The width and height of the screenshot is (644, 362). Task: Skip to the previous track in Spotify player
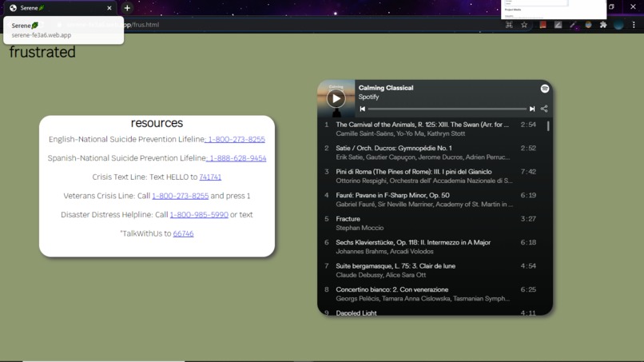pos(362,109)
